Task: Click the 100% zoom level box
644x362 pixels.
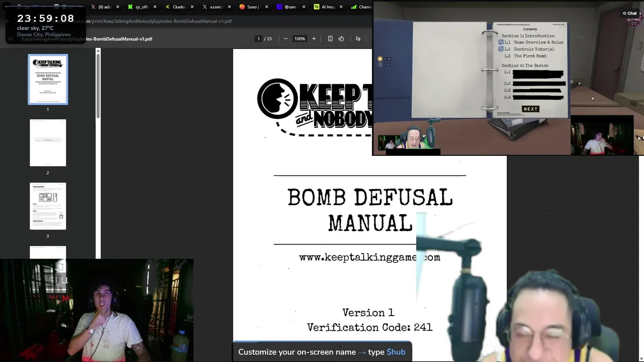Action: tap(300, 39)
